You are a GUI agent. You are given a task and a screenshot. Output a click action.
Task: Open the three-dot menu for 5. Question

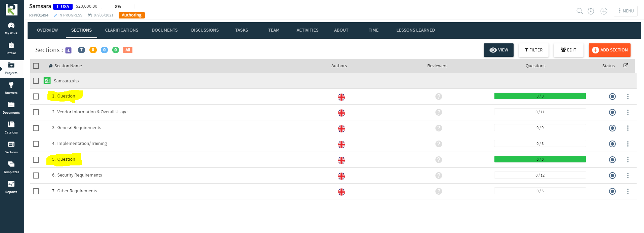(628, 160)
